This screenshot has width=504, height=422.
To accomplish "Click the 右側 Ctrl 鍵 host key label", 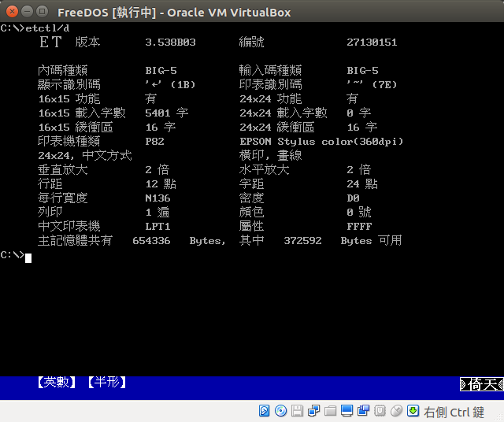I will tap(454, 412).
